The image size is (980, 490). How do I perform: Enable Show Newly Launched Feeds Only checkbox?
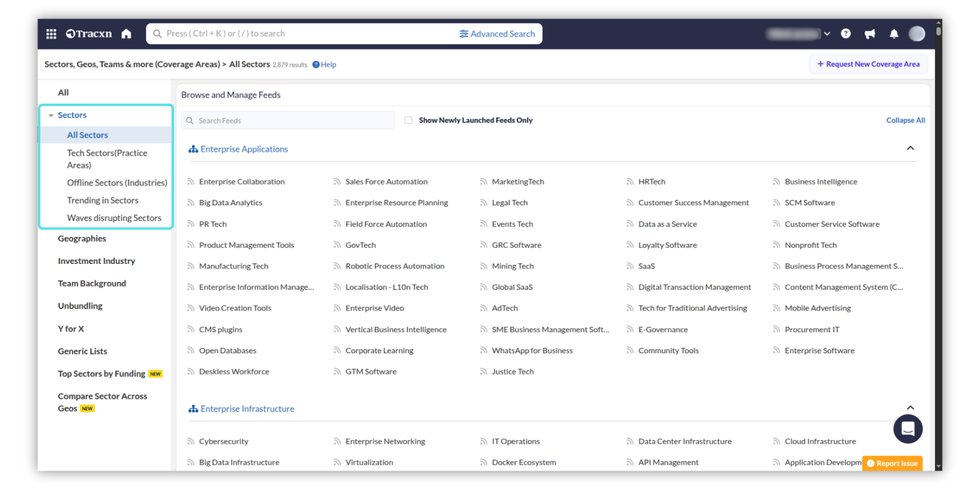click(x=408, y=120)
